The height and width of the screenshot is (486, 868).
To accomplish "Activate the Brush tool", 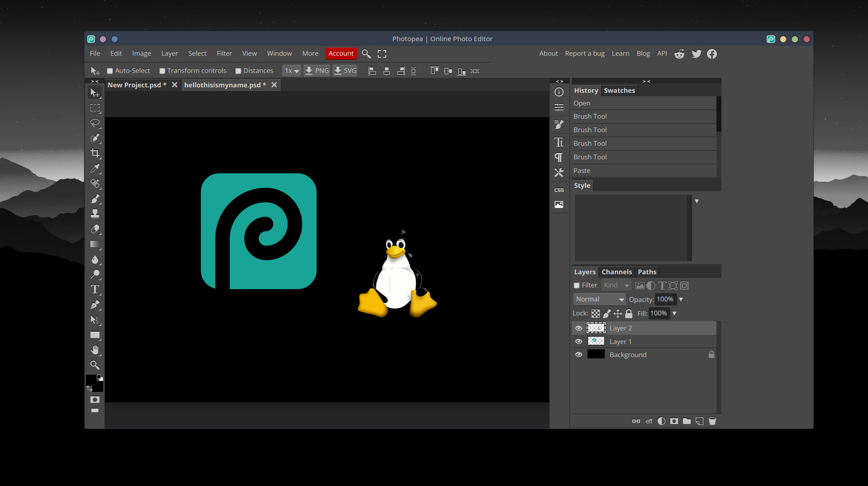I will [95, 199].
